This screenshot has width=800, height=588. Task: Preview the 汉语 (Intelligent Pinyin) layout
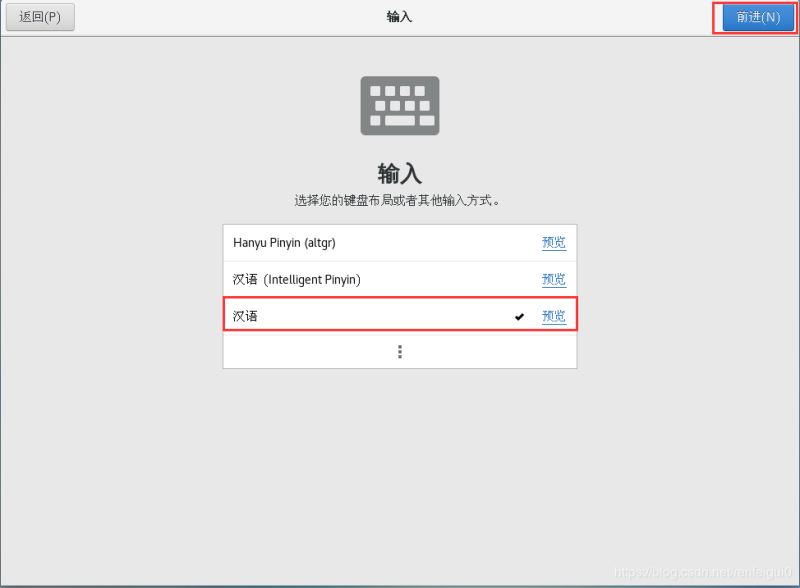tap(554, 279)
